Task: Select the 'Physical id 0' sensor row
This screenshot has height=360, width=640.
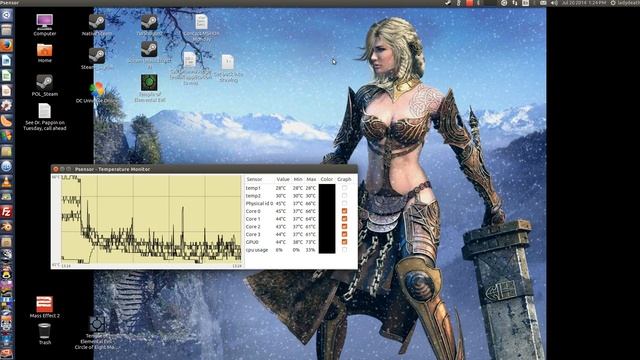Action: (299, 203)
